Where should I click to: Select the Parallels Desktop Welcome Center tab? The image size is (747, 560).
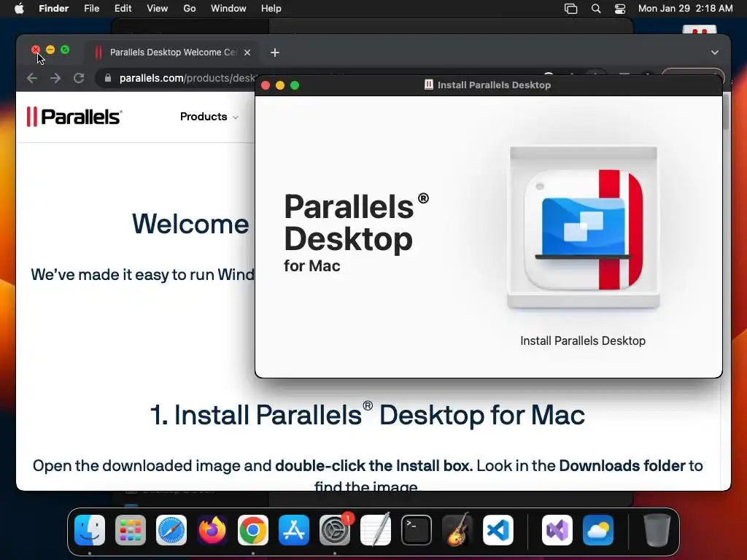172,52
